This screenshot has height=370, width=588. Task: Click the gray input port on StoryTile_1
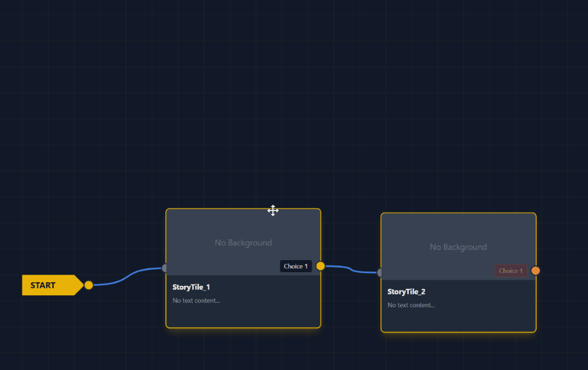coord(165,268)
